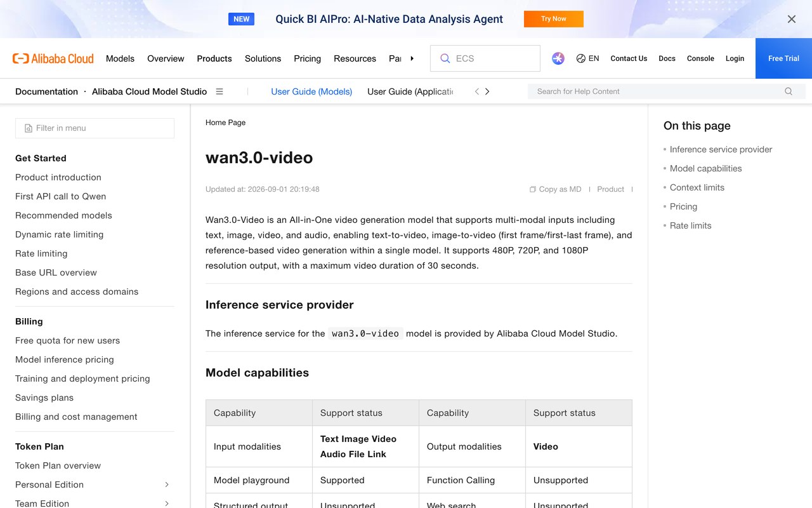Click the Login link
Screen dimensions: 812x508
[x=735, y=58]
